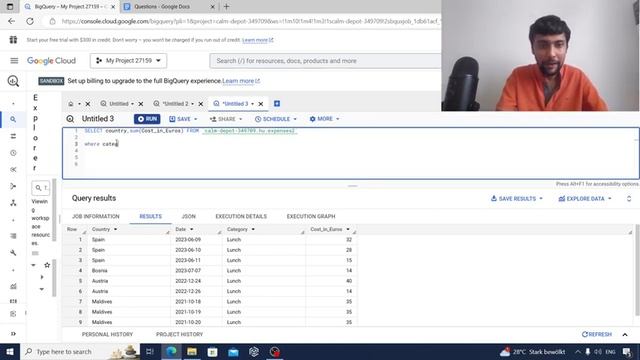Click the 2022-12-24 date cell
This screenshot has height=360, width=640.
point(188,281)
